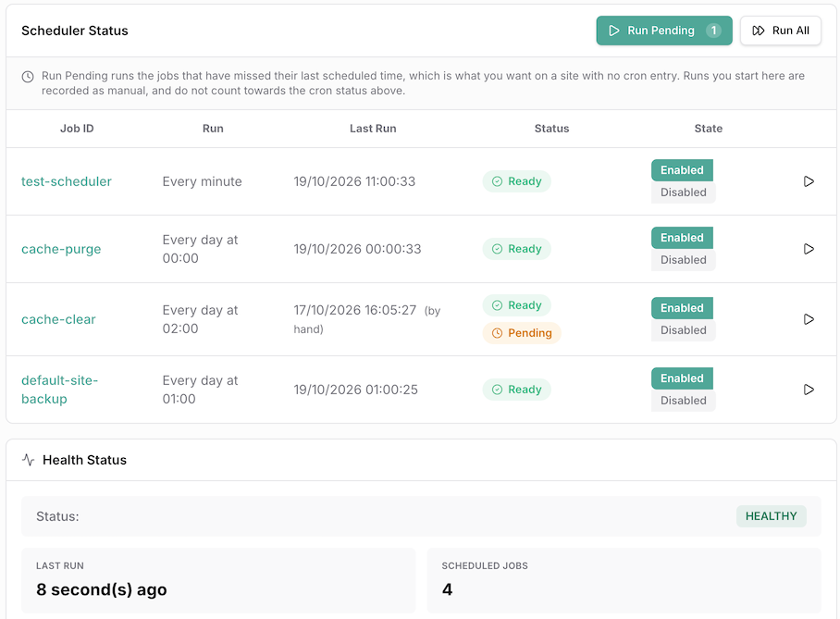Screen dimensions: 840x619
Task: Click the Ready badge for cache-clear
Action: coord(516,305)
